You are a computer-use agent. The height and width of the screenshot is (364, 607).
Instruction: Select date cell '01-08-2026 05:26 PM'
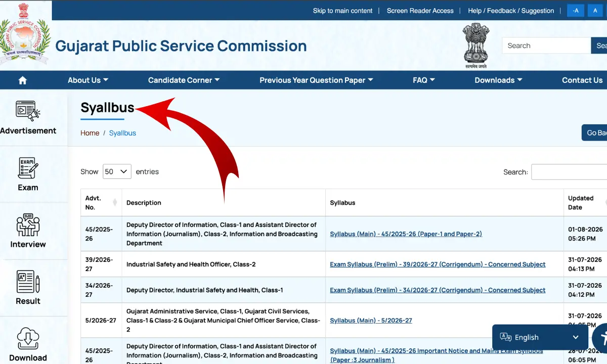585,234
